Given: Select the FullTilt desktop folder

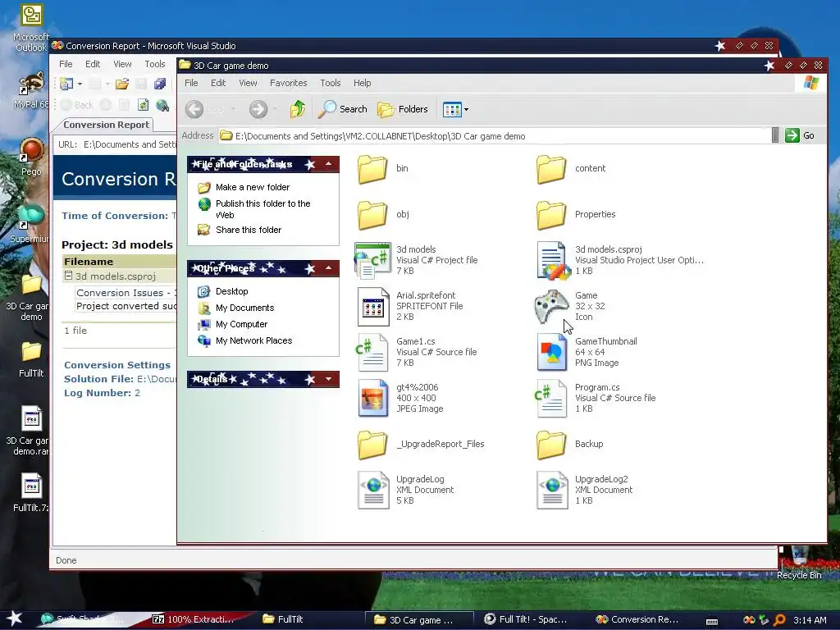Looking at the screenshot, I should pos(31,359).
